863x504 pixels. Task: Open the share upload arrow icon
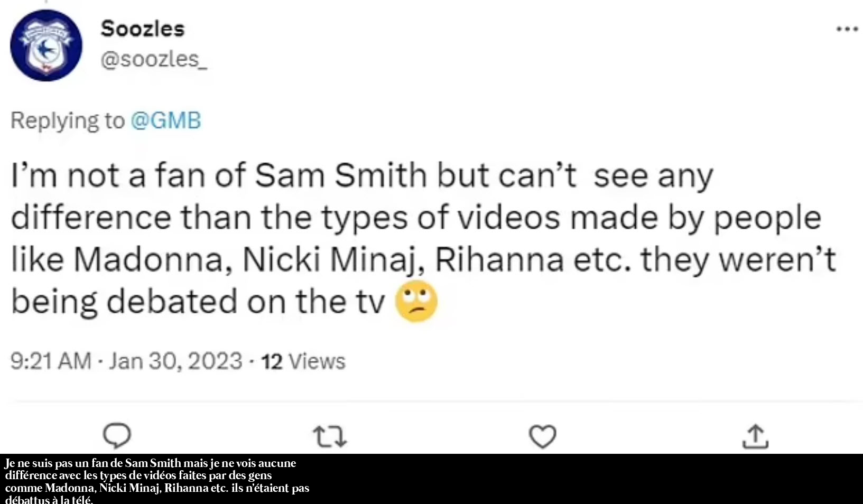[756, 437]
